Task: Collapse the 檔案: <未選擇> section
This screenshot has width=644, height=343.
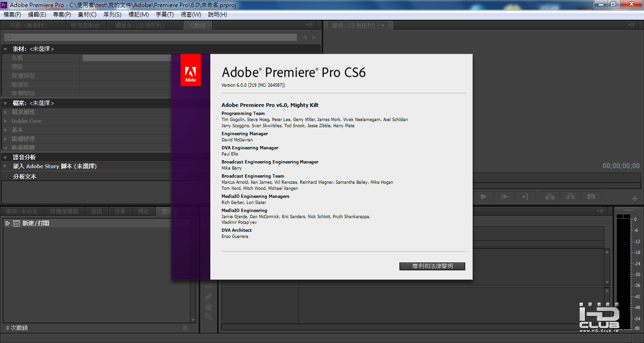Action: click(x=5, y=103)
